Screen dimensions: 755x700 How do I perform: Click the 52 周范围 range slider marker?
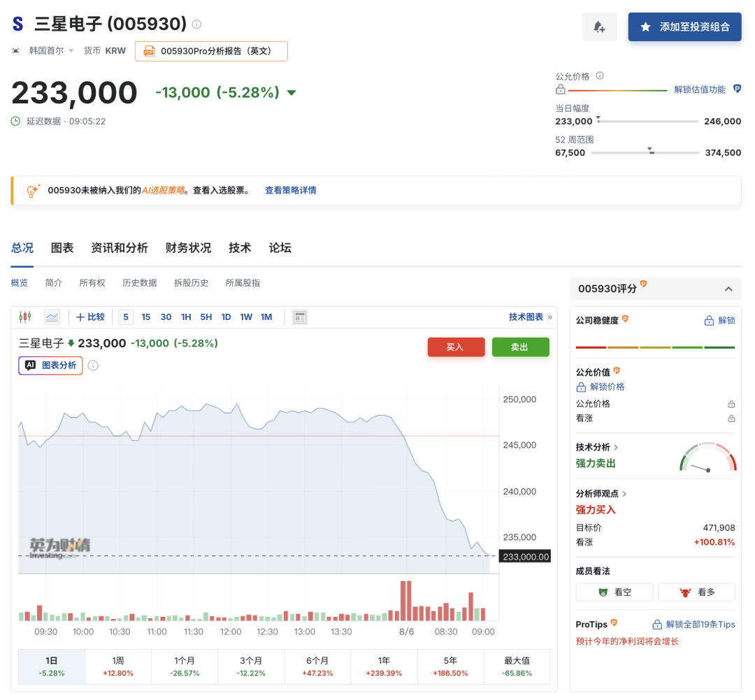click(x=650, y=150)
